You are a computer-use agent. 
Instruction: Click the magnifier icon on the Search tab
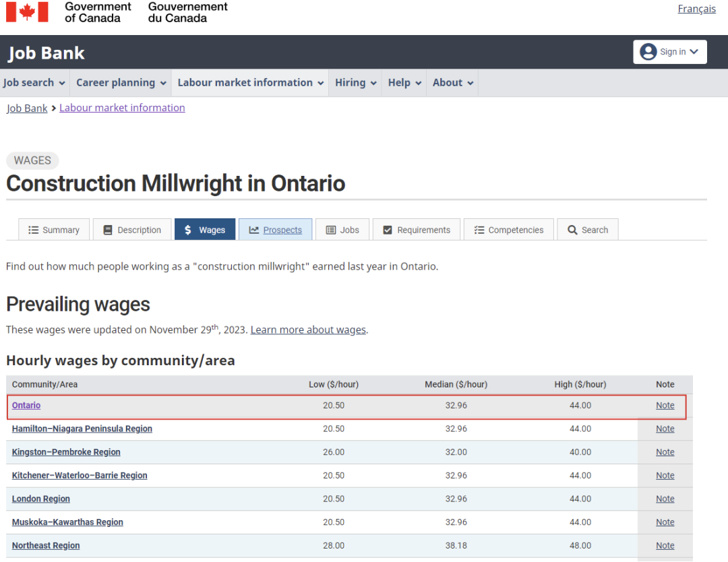[572, 230]
